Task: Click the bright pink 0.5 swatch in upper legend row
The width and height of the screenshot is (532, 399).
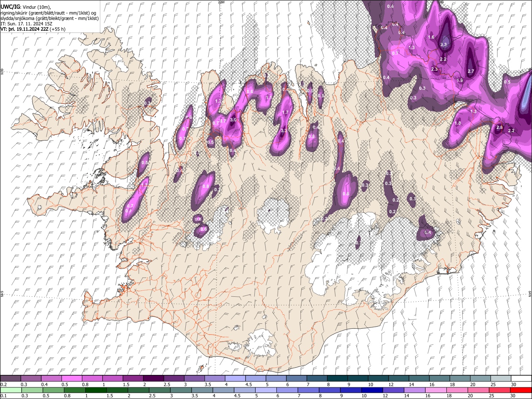Action: [71, 379]
